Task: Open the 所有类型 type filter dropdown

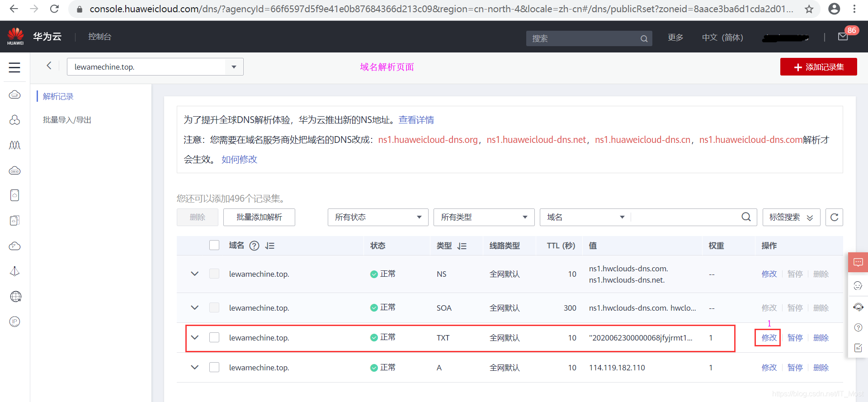Action: pyautogui.click(x=484, y=217)
